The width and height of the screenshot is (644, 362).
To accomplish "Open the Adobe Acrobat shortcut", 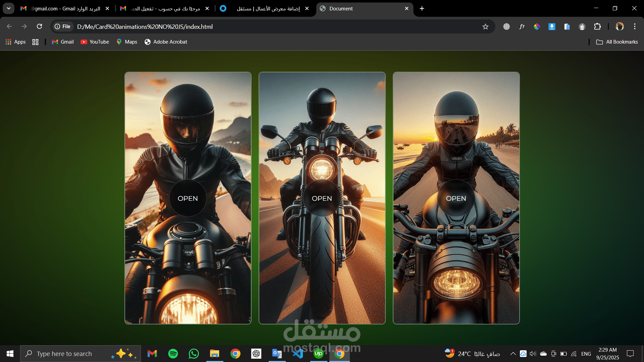I will coord(166,42).
